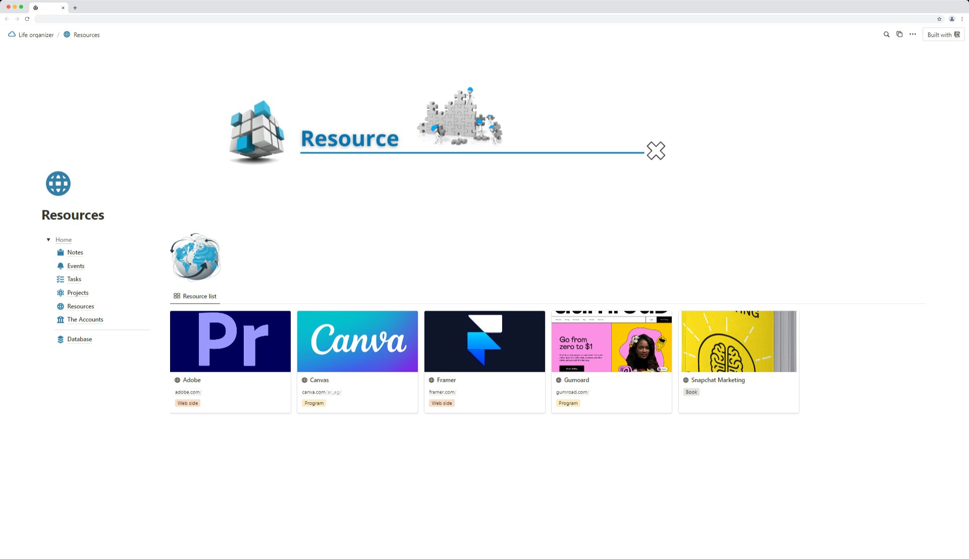
Task: Click the duplicate page icon
Action: click(x=899, y=34)
